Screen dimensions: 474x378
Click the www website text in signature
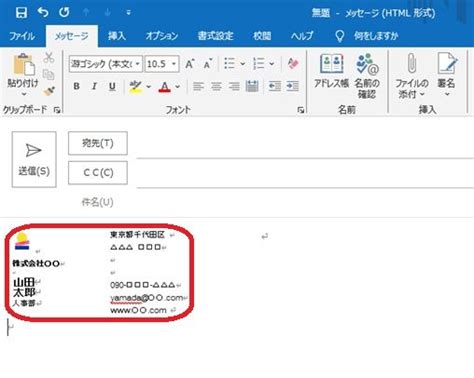point(138,310)
